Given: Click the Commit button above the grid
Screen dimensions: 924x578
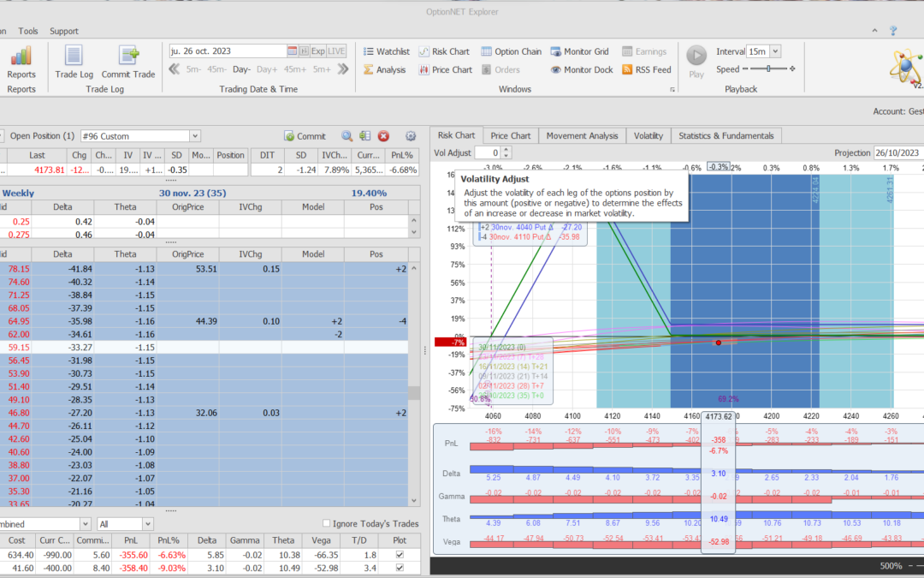Looking at the screenshot, I should pyautogui.click(x=305, y=136).
